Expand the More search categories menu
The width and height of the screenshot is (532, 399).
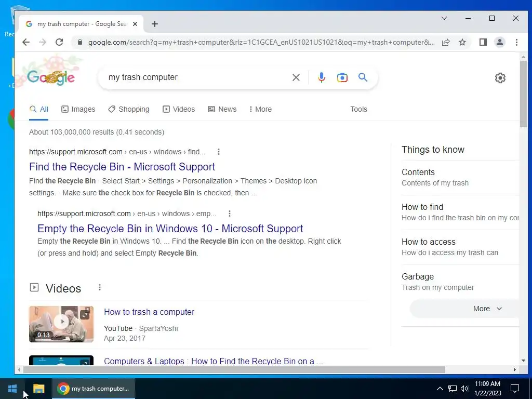260,109
